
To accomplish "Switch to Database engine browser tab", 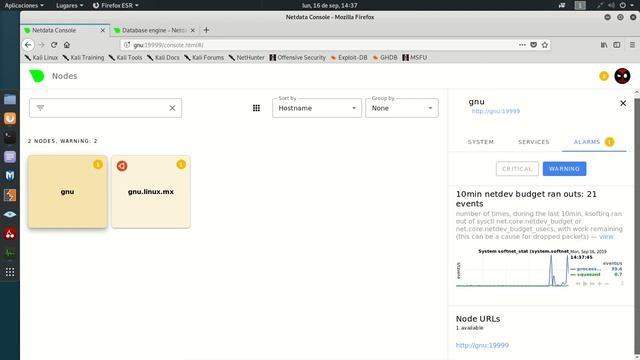I will click(x=154, y=30).
